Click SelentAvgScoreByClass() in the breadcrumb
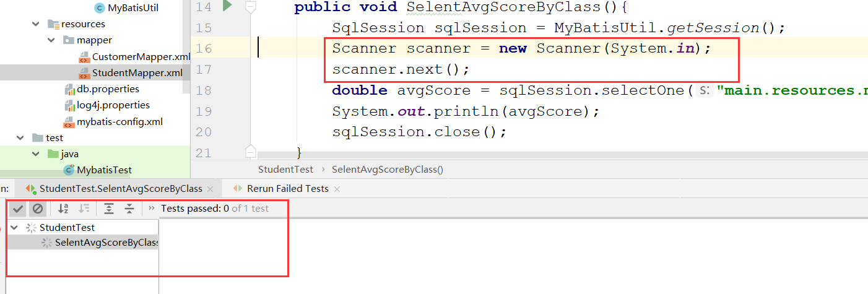Viewport: 868px width, 294px height. click(x=387, y=169)
